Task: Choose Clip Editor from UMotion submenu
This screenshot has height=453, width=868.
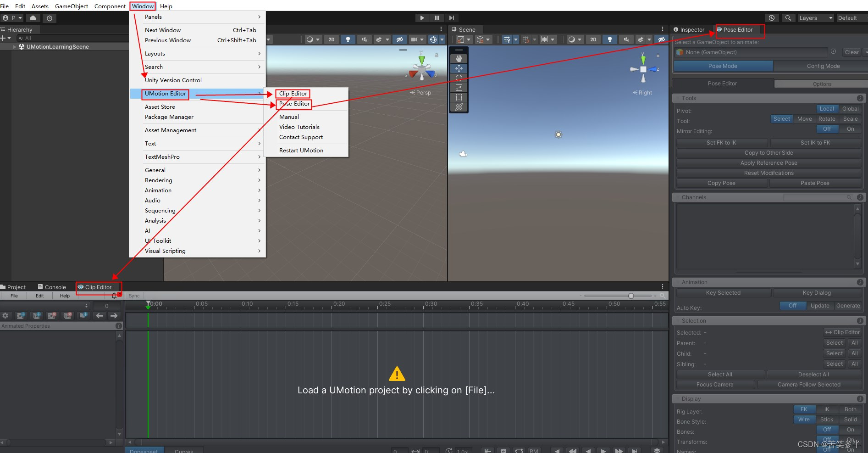Action: [x=293, y=94]
